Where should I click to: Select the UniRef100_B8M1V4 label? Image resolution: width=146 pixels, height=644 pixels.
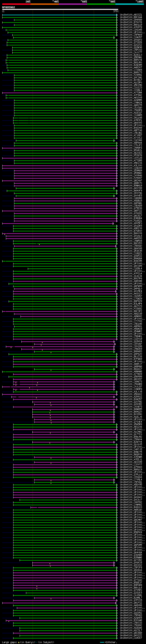[131, 60]
